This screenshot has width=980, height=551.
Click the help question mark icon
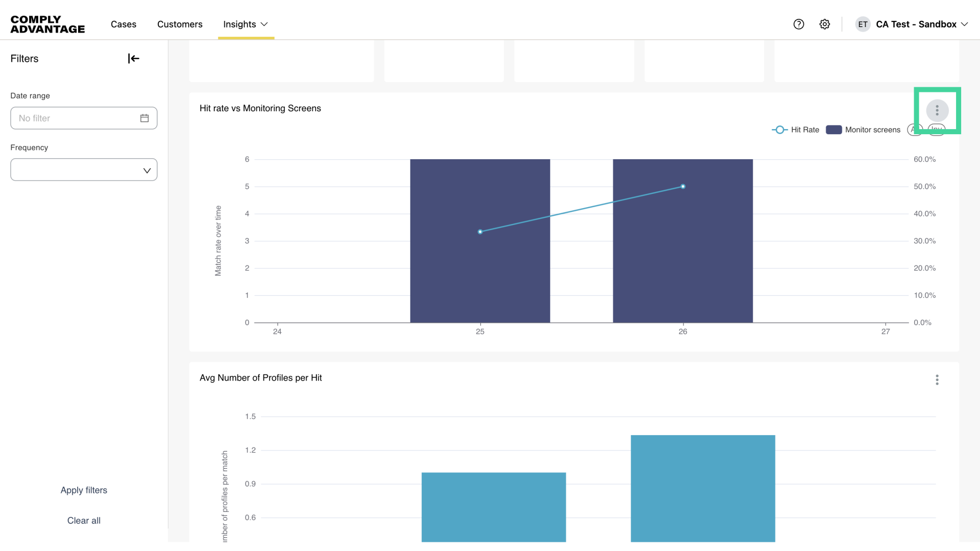click(x=798, y=24)
